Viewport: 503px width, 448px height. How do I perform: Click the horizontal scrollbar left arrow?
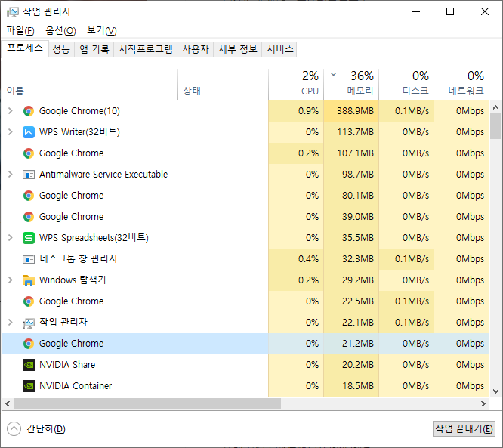(8, 404)
